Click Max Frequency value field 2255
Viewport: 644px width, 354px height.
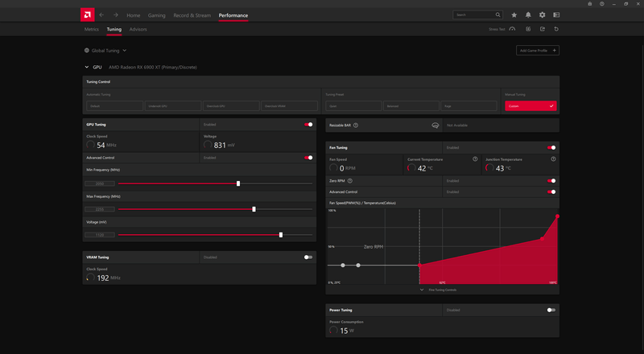[100, 209]
